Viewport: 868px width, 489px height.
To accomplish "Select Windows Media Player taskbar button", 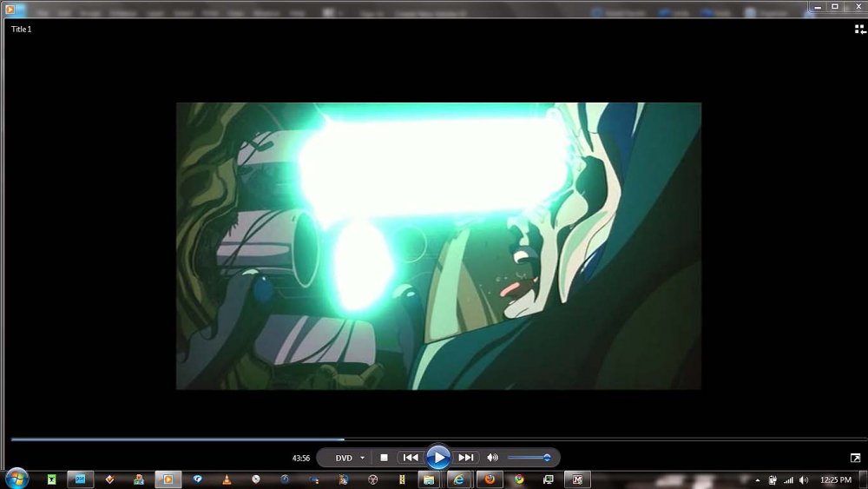I will [168, 479].
